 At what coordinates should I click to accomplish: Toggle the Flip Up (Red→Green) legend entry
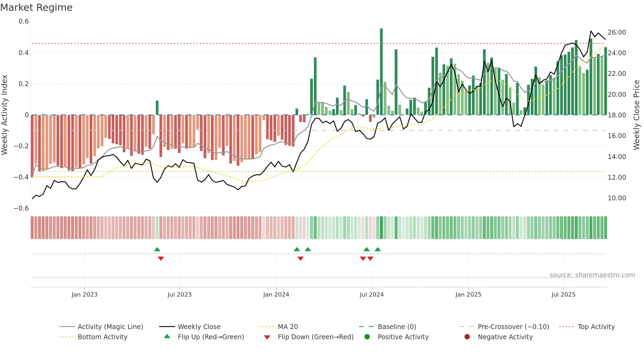(204, 337)
